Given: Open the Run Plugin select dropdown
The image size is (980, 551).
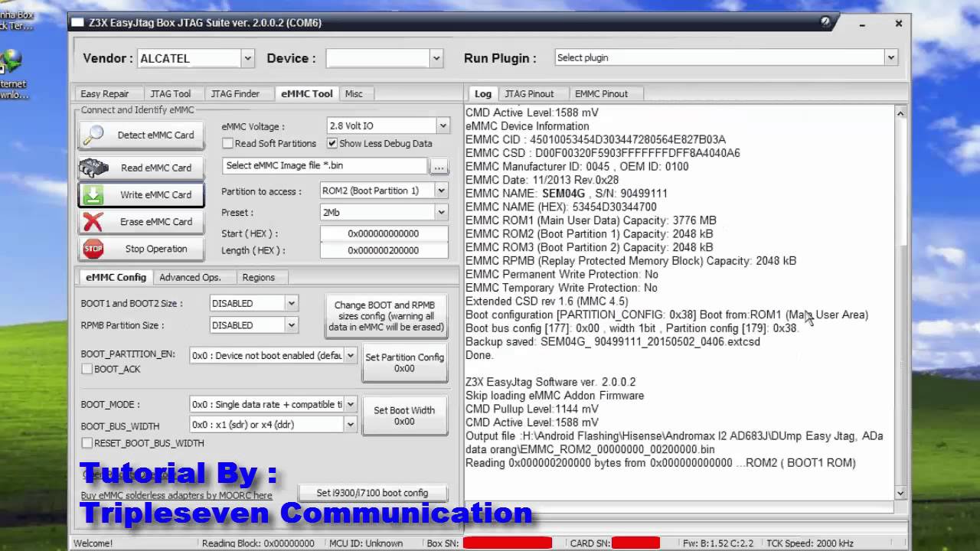Looking at the screenshot, I should point(890,57).
